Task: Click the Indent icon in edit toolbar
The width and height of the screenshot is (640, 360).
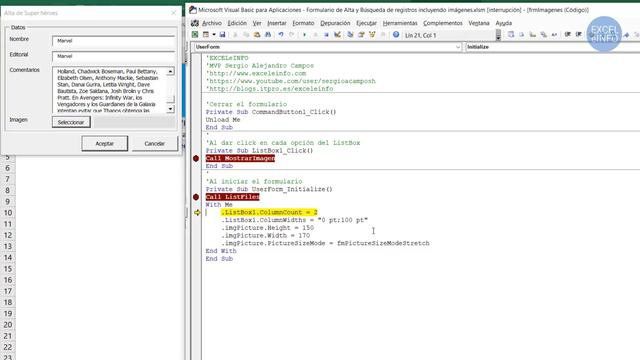Action: (568, 35)
